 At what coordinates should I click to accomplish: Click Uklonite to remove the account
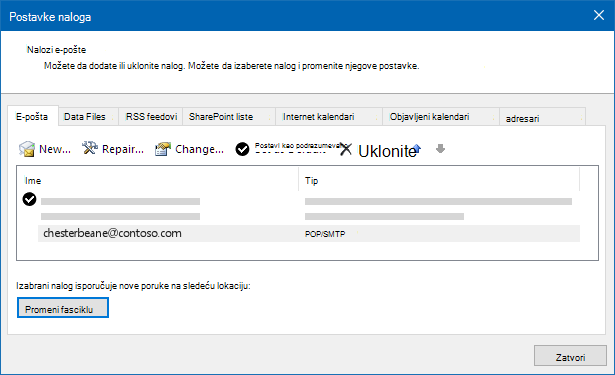click(387, 151)
